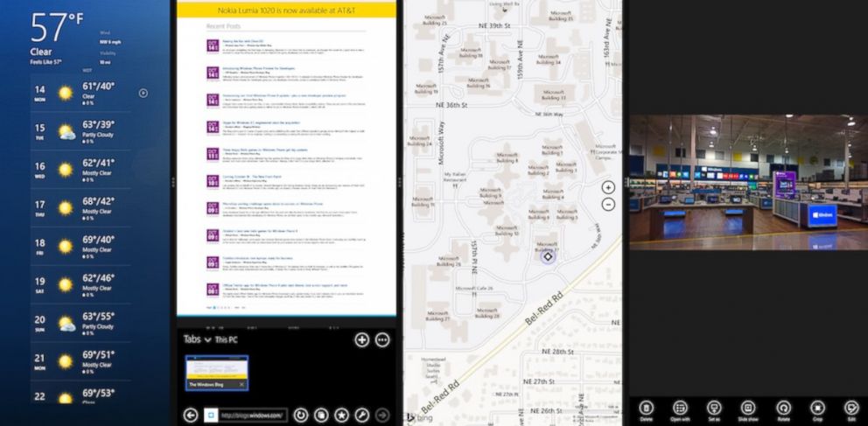Screen dimensions: 868x426
Task: Select The Windows Blog tab thumbnail
Action: pos(217,373)
